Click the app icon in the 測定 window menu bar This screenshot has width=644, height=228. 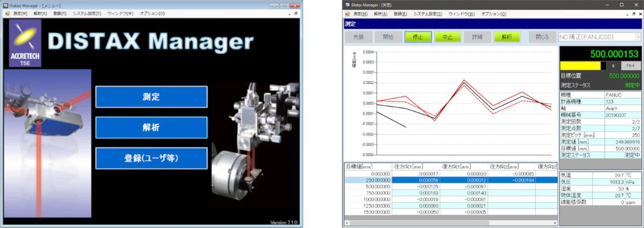(348, 13)
